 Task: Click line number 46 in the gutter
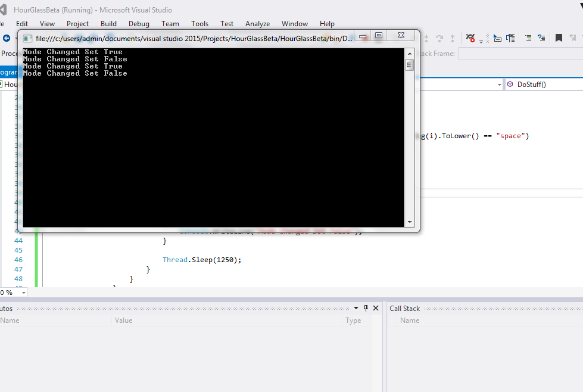click(18, 260)
